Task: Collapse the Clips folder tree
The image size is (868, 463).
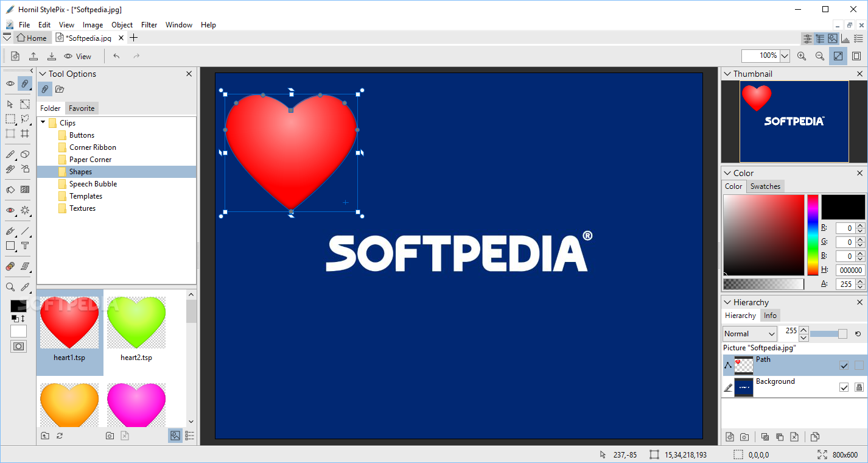Action: [43, 122]
